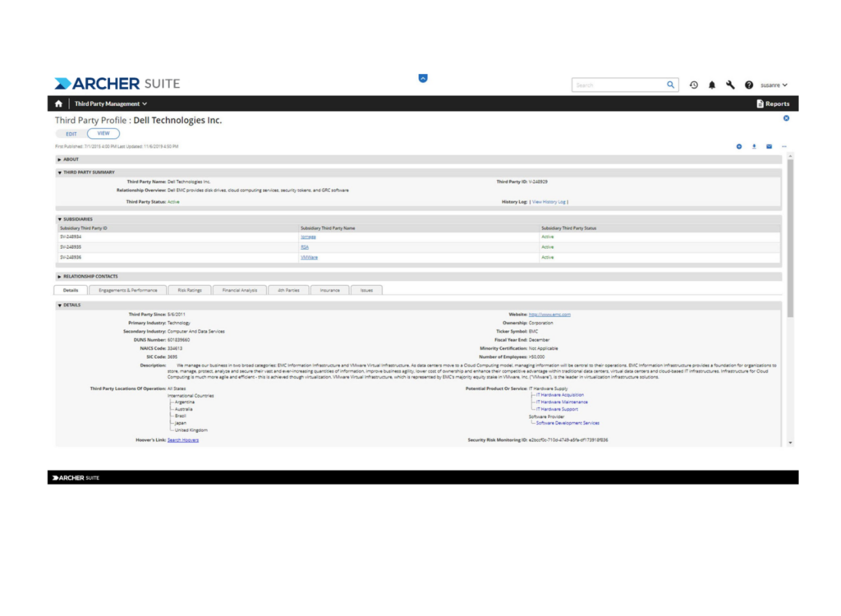Click the email envelope icon
The image size is (841, 616).
pyautogui.click(x=770, y=147)
